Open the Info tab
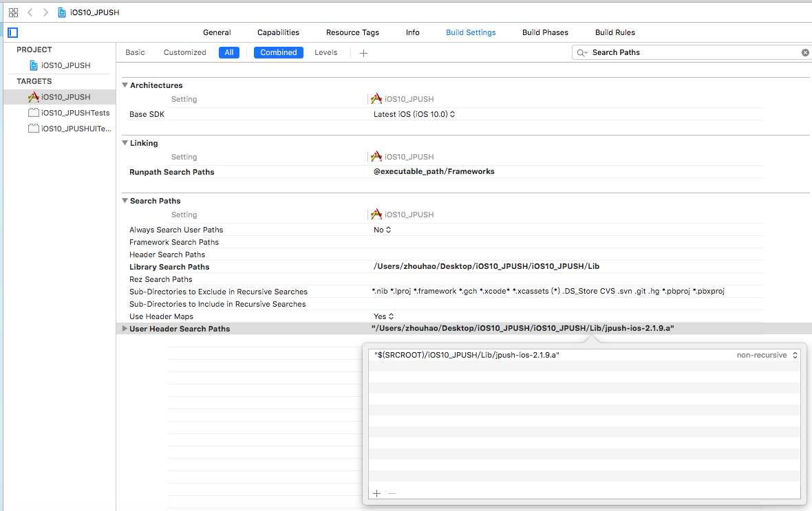The height and width of the screenshot is (511, 812). 413,32
